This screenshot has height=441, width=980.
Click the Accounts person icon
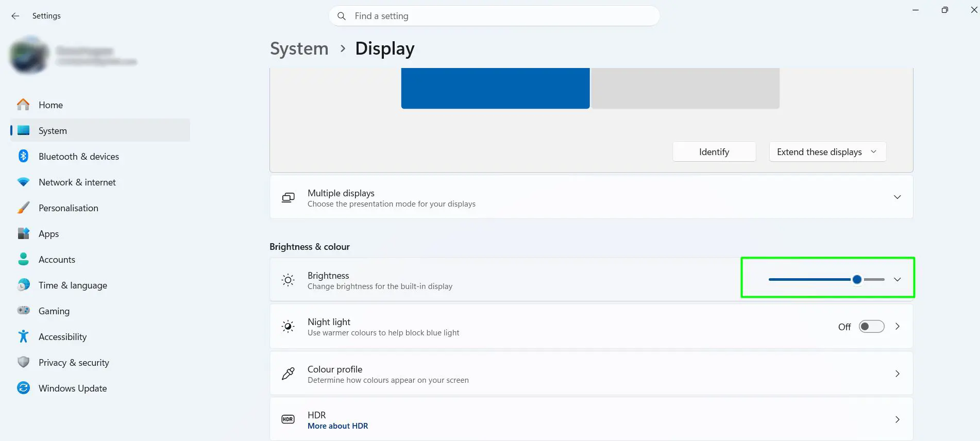23,259
